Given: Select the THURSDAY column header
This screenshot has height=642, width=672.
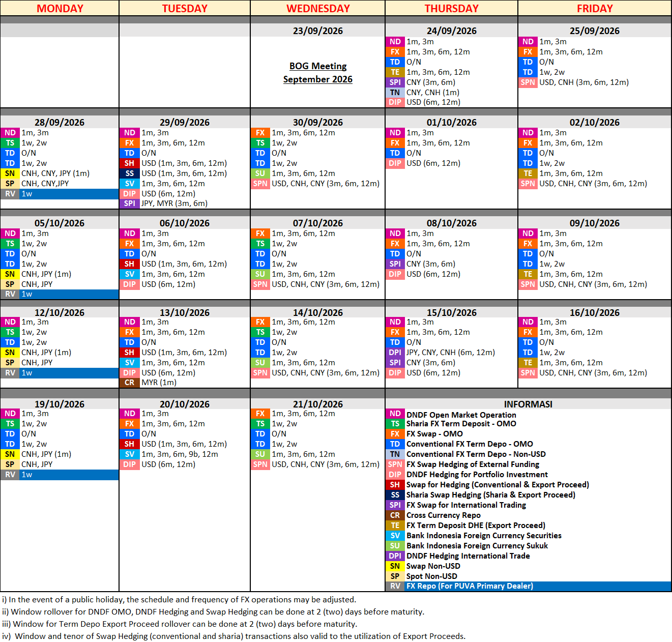Looking at the screenshot, I should (452, 8).
